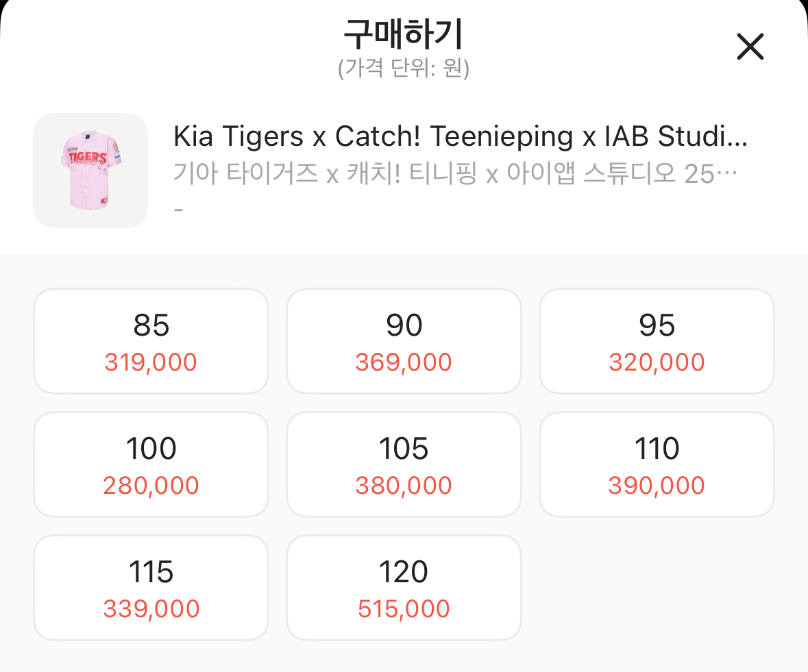Viewport: 808px width, 672px height.
Task: Close the 구매하기 purchase sheet
Action: [x=750, y=47]
